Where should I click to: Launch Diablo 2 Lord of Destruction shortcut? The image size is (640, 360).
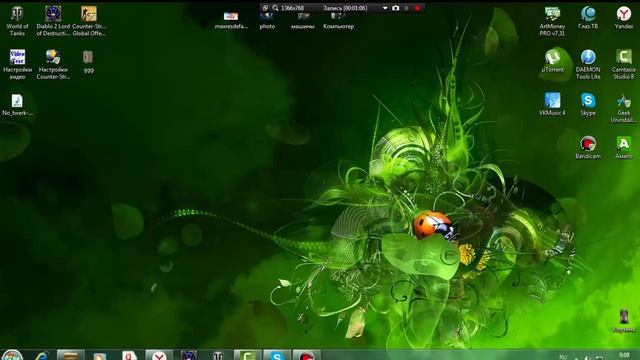(x=53, y=21)
